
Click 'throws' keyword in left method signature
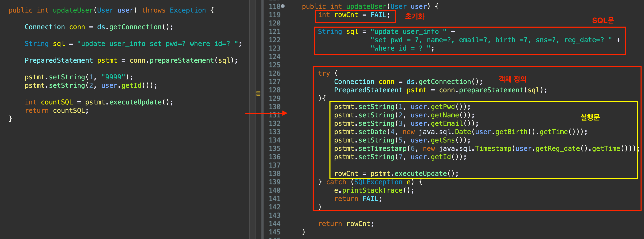click(x=153, y=10)
